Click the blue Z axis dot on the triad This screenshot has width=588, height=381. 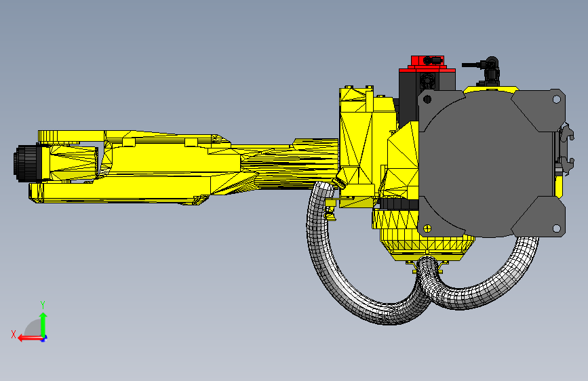[44, 338]
